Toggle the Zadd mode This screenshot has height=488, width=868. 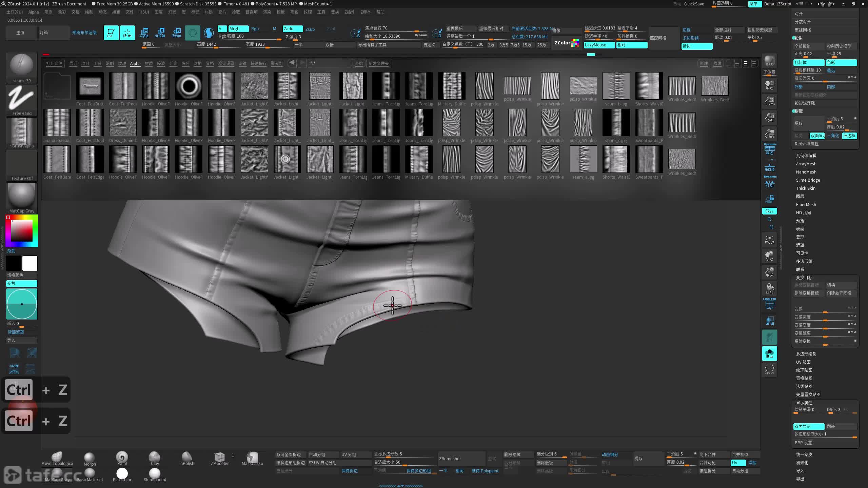pos(293,29)
